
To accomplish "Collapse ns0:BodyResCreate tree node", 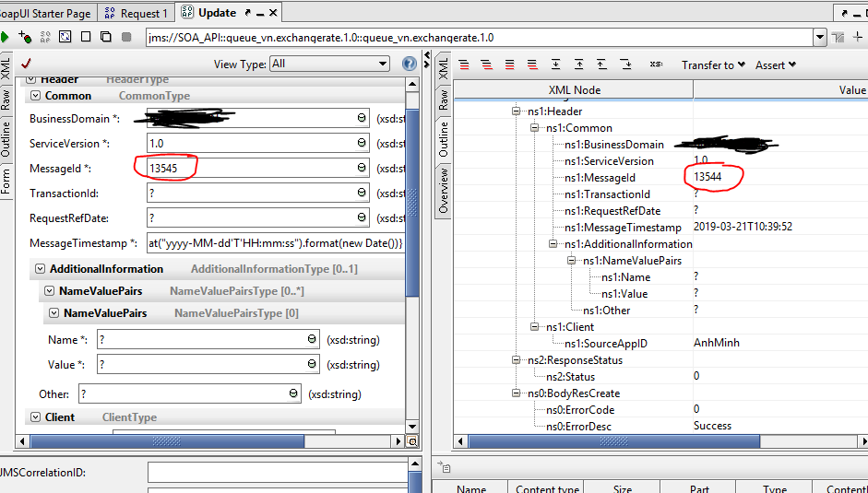I will (517, 393).
